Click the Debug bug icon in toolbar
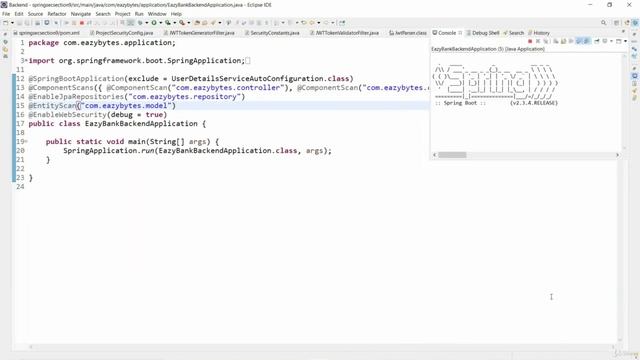Viewport: 640px width, 360px height. [x=140, y=23]
